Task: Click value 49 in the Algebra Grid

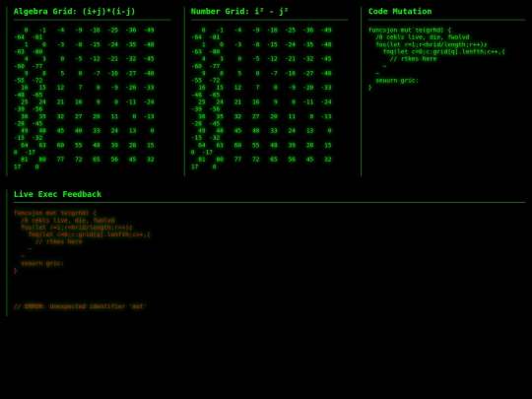Action: pyautogui.click(x=25, y=131)
